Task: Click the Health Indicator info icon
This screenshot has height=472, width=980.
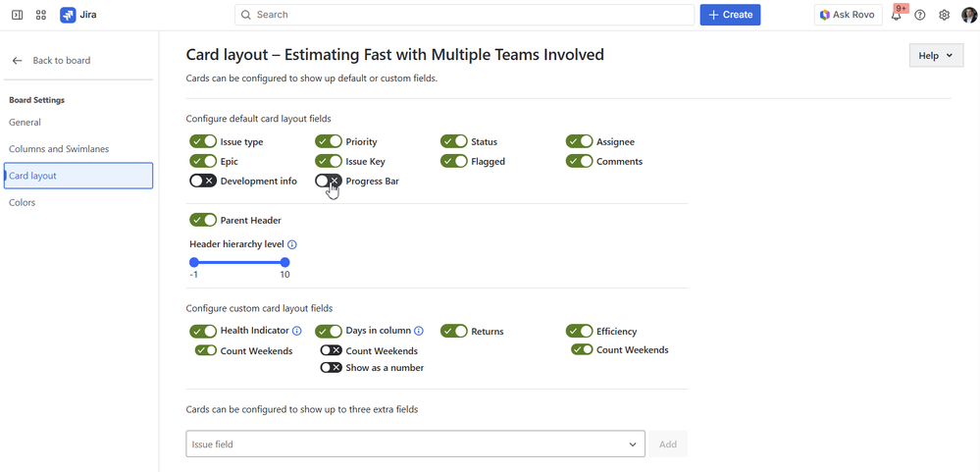Action: (x=297, y=332)
